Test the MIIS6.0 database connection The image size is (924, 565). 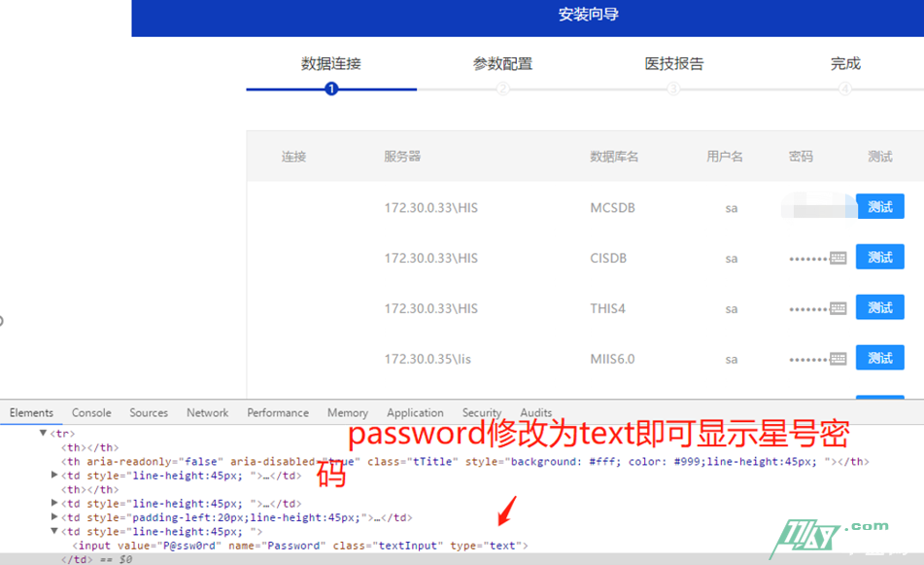point(879,358)
